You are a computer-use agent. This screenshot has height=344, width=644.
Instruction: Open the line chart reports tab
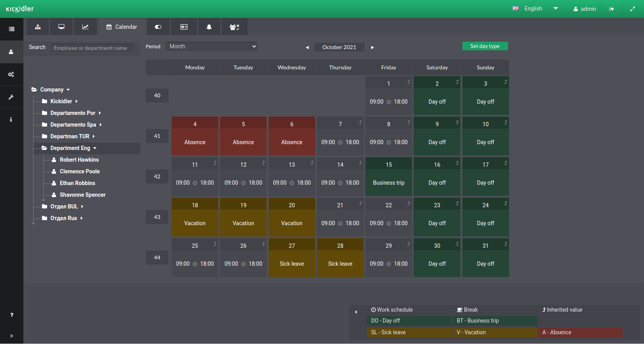coord(85,27)
